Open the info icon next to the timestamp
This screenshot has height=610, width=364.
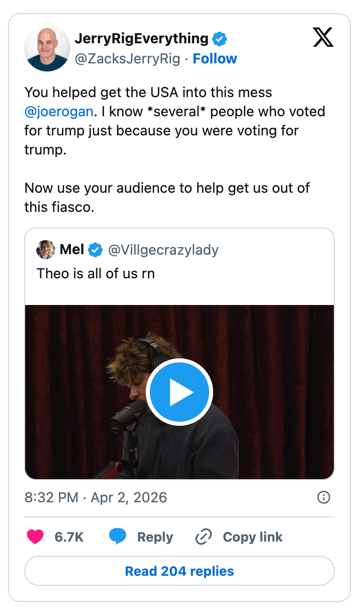coord(324,497)
